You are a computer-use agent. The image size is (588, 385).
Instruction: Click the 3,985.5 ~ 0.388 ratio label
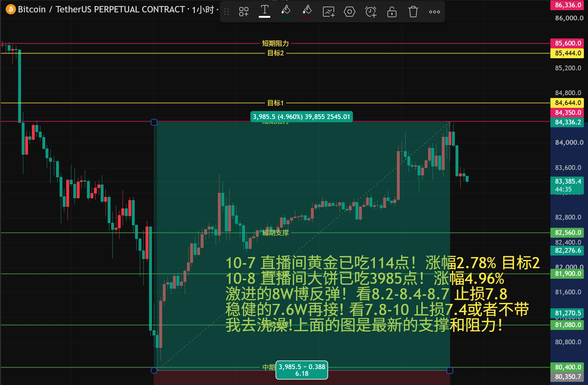(302, 370)
